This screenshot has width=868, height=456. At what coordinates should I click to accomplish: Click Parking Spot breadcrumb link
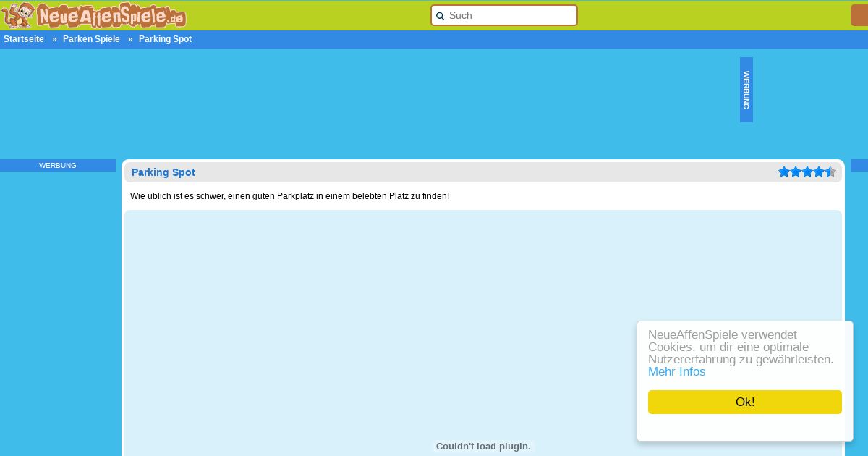coord(165,39)
